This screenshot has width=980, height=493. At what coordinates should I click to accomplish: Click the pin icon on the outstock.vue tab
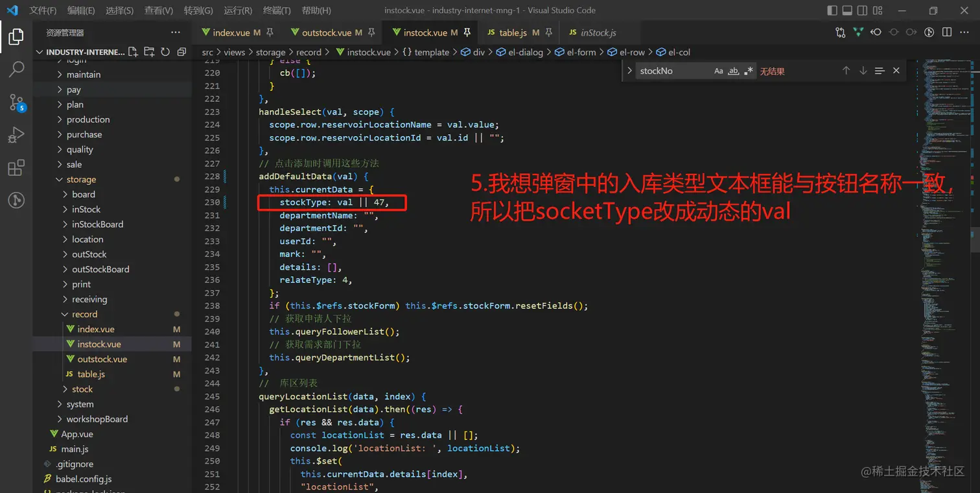click(x=371, y=32)
